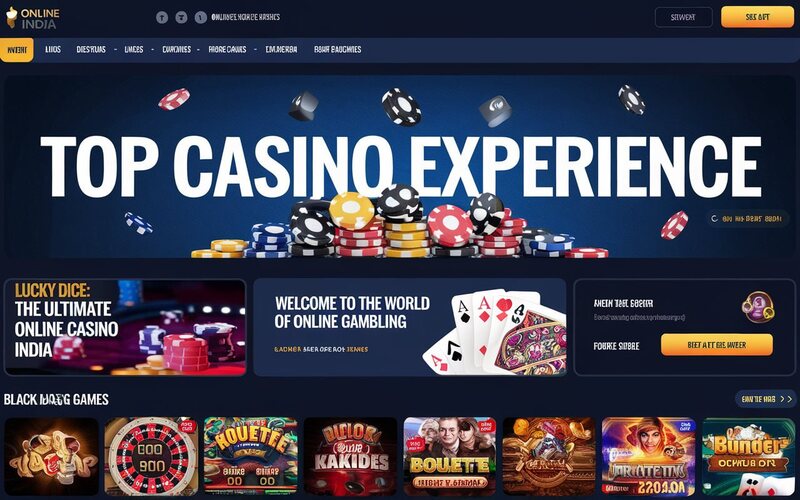Click the yellow button in the right promo card
Screen dimensions: 800x500
point(716,345)
